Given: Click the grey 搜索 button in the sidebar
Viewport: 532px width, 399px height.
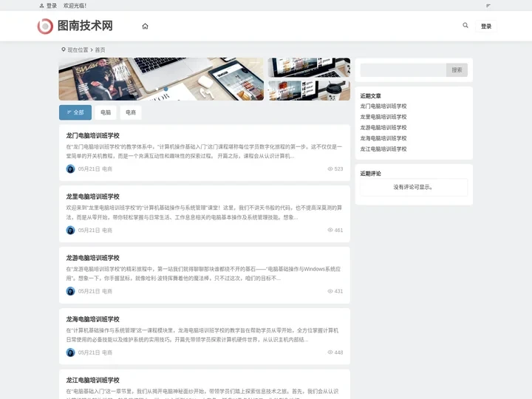Looking at the screenshot, I should click(x=457, y=70).
